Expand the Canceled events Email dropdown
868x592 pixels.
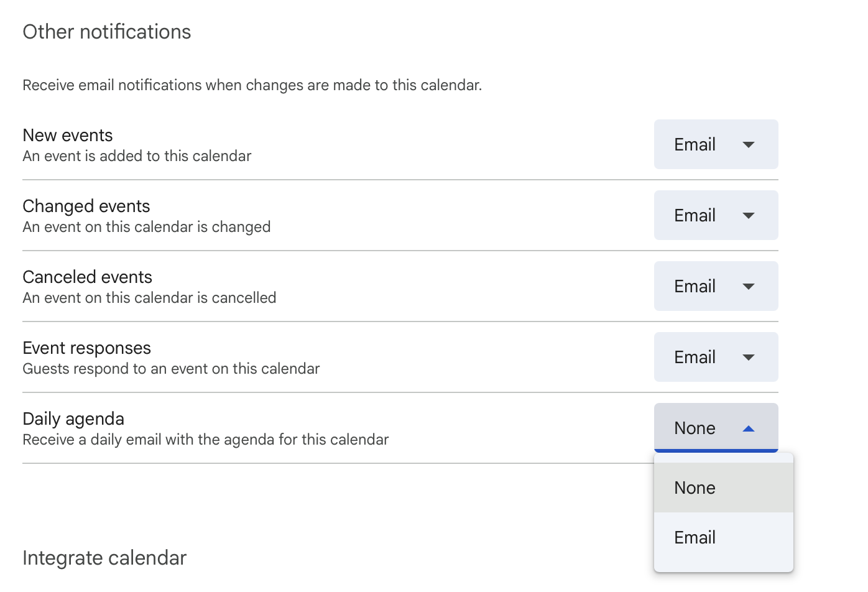click(x=715, y=286)
